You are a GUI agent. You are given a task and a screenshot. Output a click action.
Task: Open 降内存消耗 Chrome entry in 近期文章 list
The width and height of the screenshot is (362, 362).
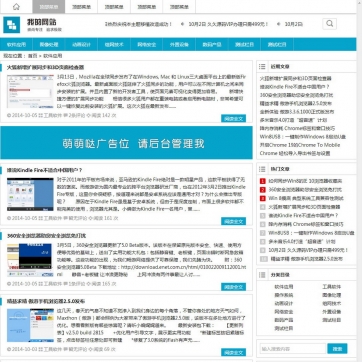(x=297, y=128)
